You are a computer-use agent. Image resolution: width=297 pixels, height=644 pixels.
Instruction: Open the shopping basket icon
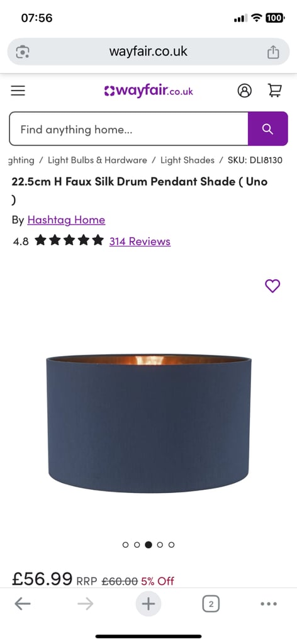click(x=275, y=90)
